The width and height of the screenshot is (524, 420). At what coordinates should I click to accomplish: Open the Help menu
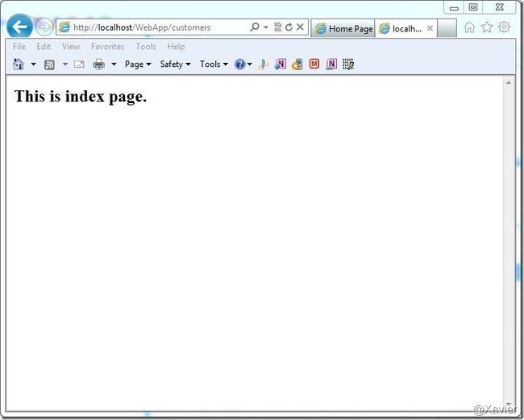point(176,47)
